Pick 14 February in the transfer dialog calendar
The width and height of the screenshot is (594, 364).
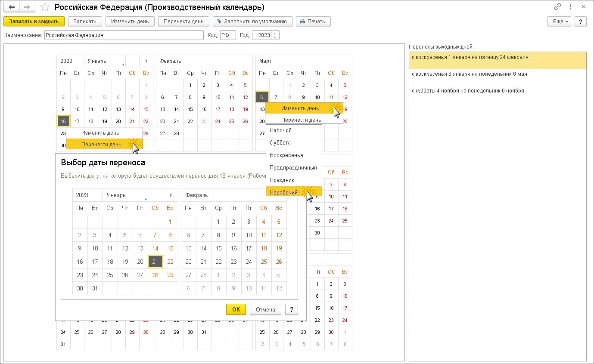click(x=203, y=248)
